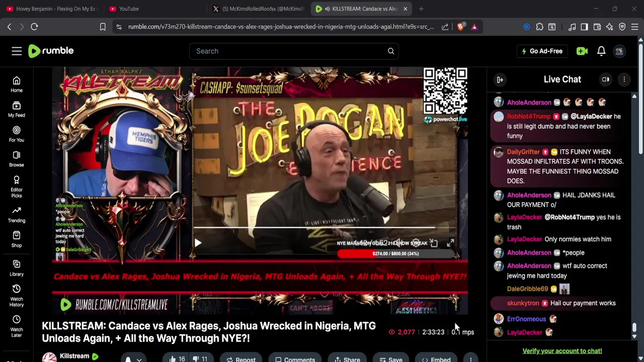Go to Home in sidebar
The width and height of the screenshot is (644, 362).
pyautogui.click(x=17, y=84)
